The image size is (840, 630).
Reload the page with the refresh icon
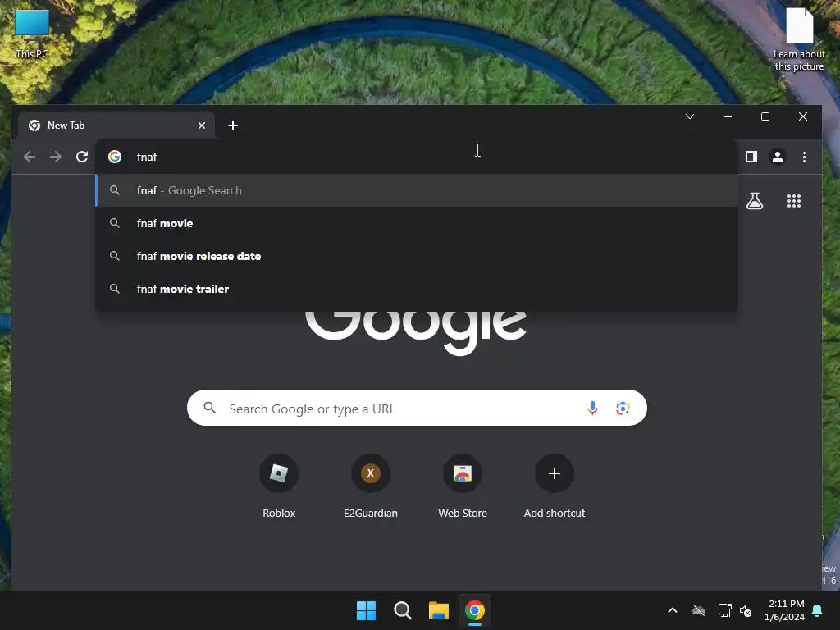[82, 157]
